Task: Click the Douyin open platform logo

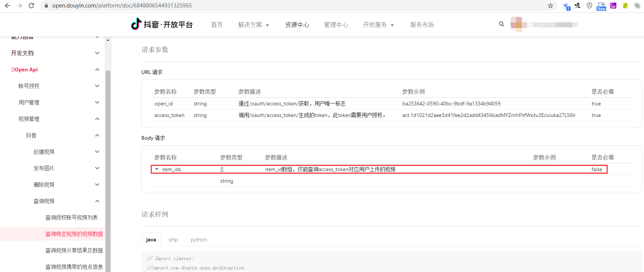Action: click(x=162, y=24)
